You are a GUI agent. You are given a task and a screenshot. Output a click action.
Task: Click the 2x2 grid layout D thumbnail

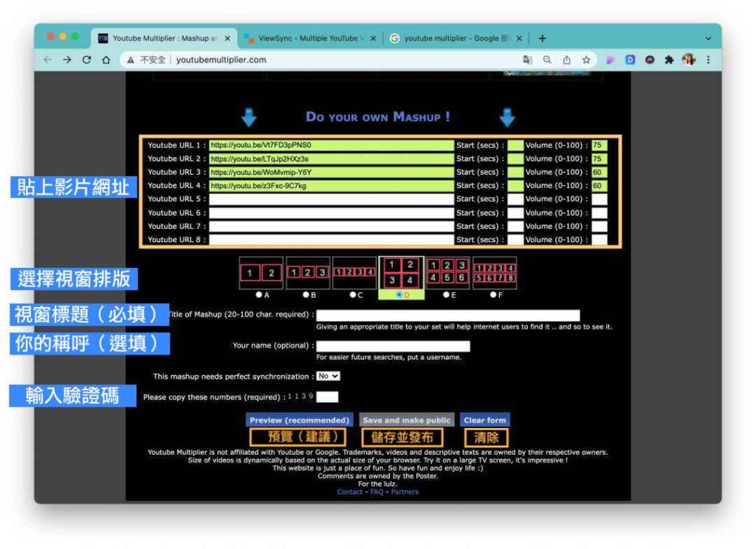coord(401,273)
